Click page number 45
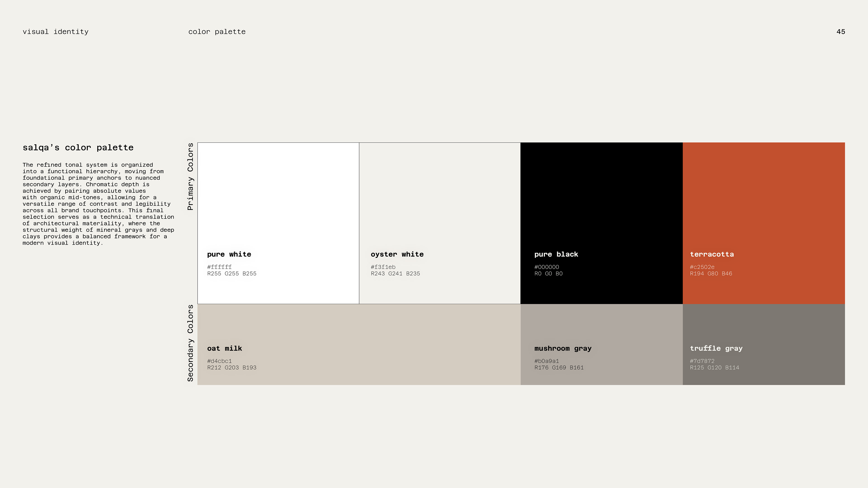Screen dimensions: 868x488 [840, 32]
